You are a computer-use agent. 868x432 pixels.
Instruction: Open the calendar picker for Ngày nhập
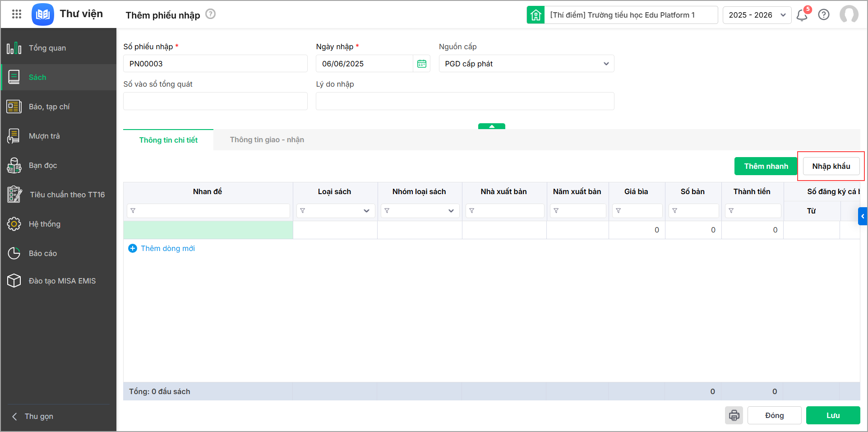tap(422, 64)
